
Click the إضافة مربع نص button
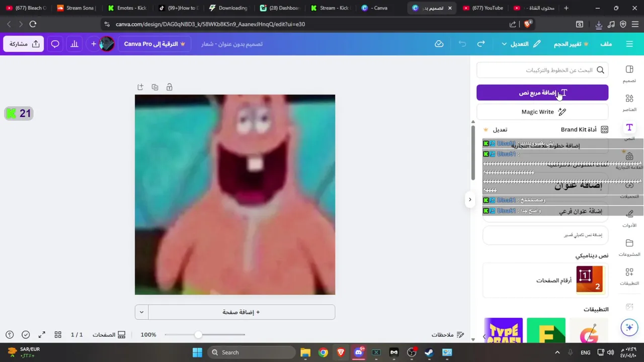click(542, 93)
